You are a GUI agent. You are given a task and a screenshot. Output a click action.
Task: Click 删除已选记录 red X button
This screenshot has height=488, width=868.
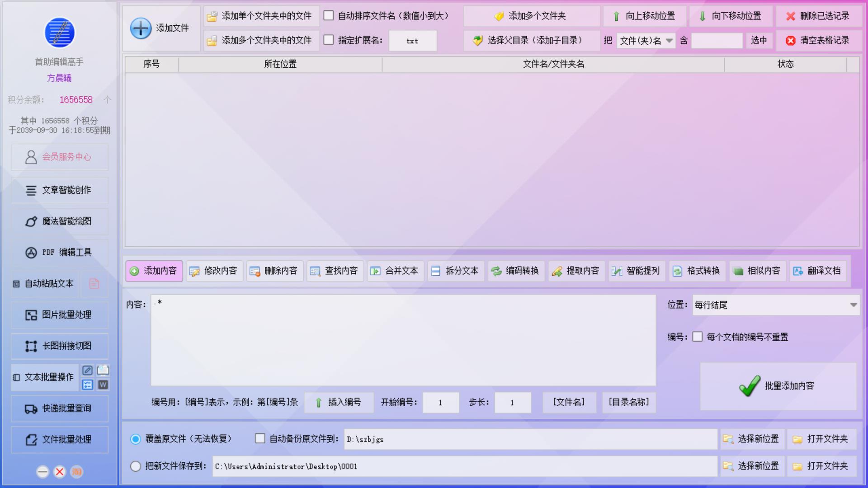point(819,16)
